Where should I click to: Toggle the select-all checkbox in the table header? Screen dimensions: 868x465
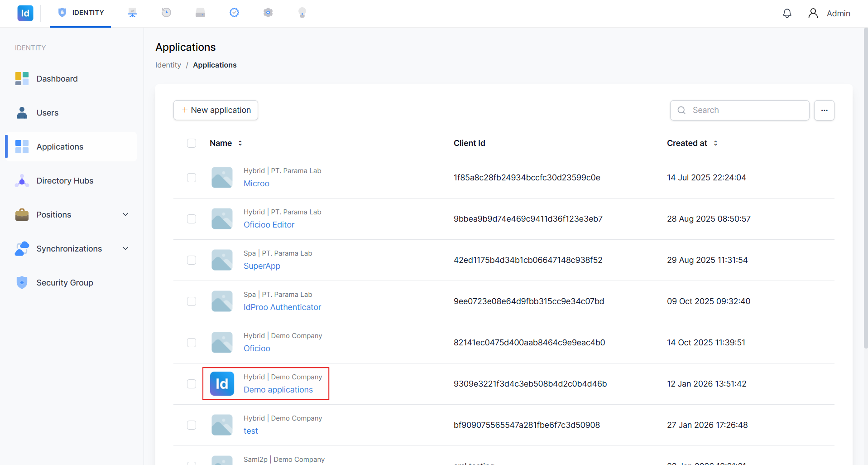192,143
